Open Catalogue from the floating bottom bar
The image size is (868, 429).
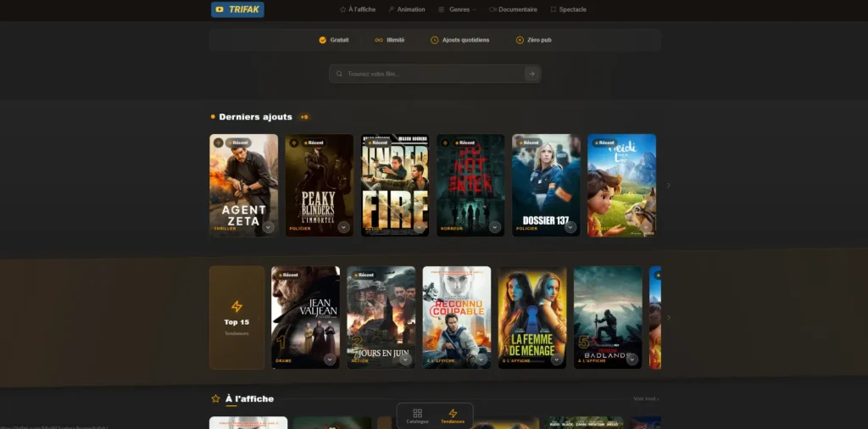(417, 415)
